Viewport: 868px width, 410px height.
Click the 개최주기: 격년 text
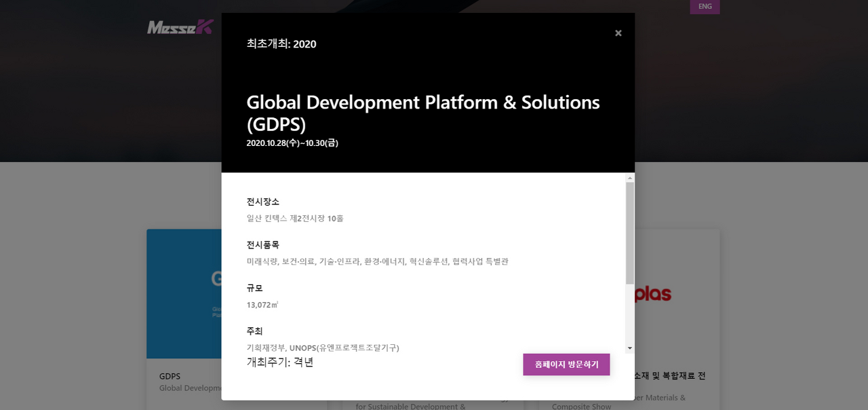[x=280, y=362]
